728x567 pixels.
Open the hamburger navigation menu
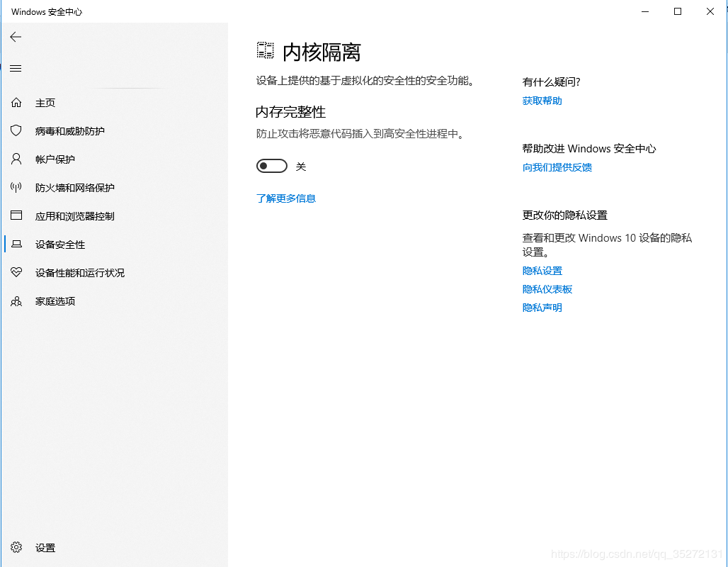pos(16,68)
